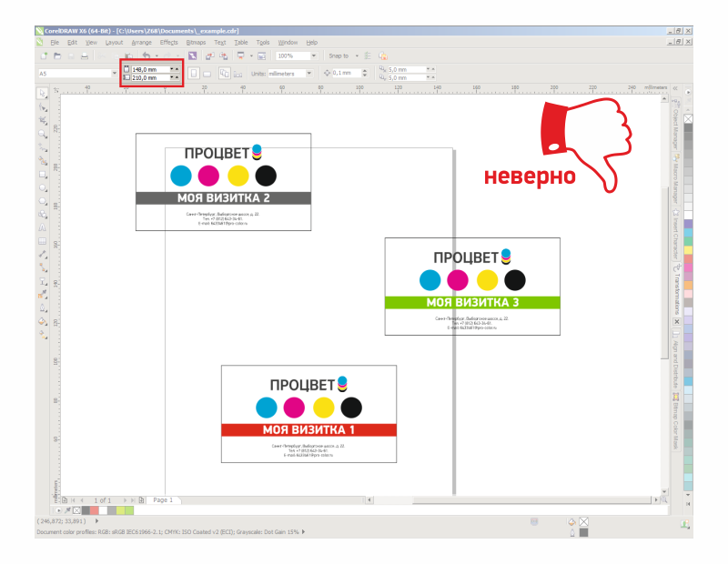Create a new document from toolbar
Image resolution: width=728 pixels, height=564 pixels.
[44, 56]
